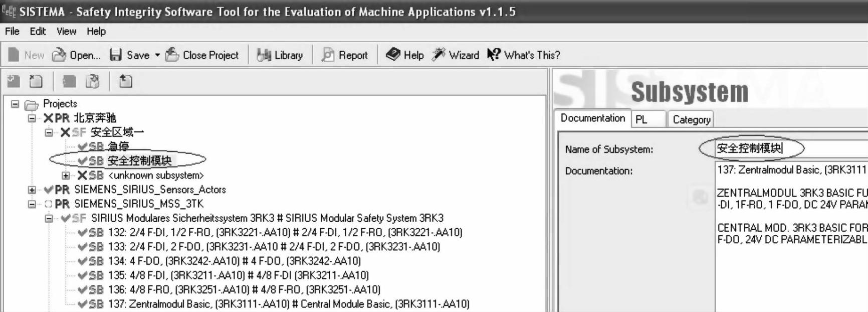Click inside the Documentation text area

point(792,236)
